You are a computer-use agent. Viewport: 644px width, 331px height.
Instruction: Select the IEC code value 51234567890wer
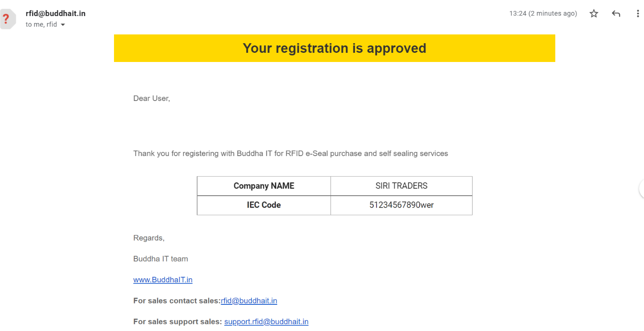tap(401, 205)
